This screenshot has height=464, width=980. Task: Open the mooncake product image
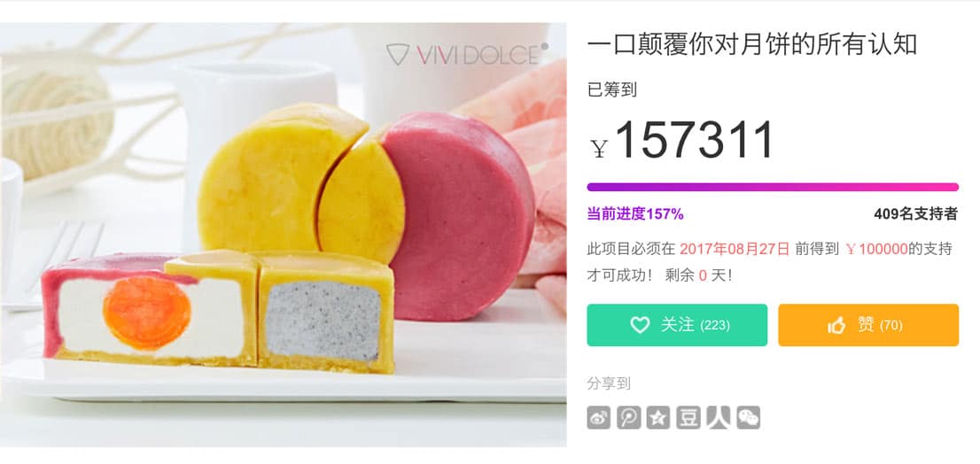pyautogui.click(x=284, y=234)
